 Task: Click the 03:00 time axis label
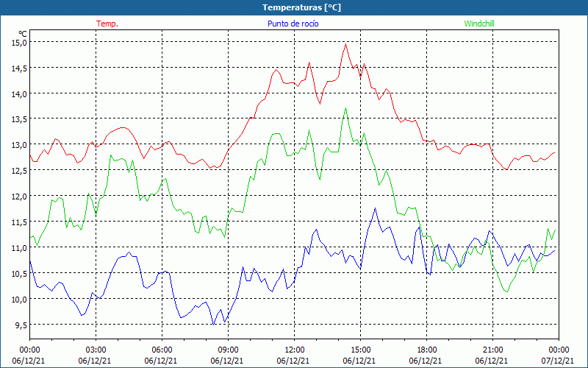[96, 350]
